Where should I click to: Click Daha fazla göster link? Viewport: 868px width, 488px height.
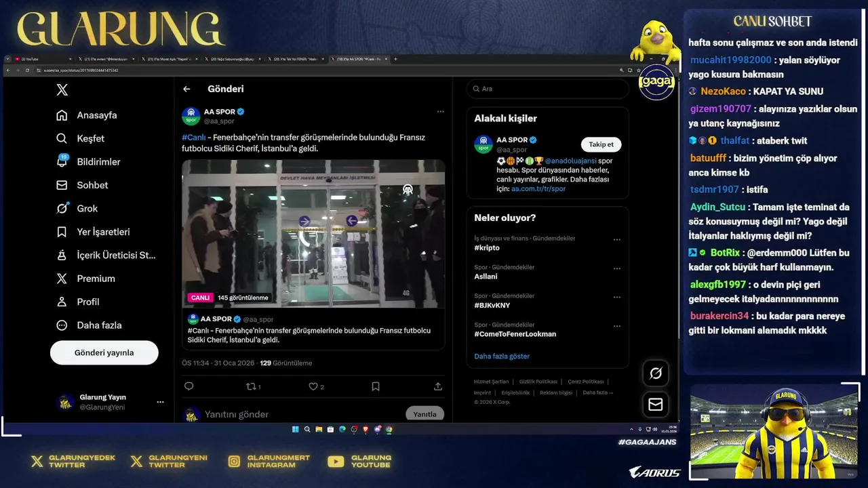(502, 357)
